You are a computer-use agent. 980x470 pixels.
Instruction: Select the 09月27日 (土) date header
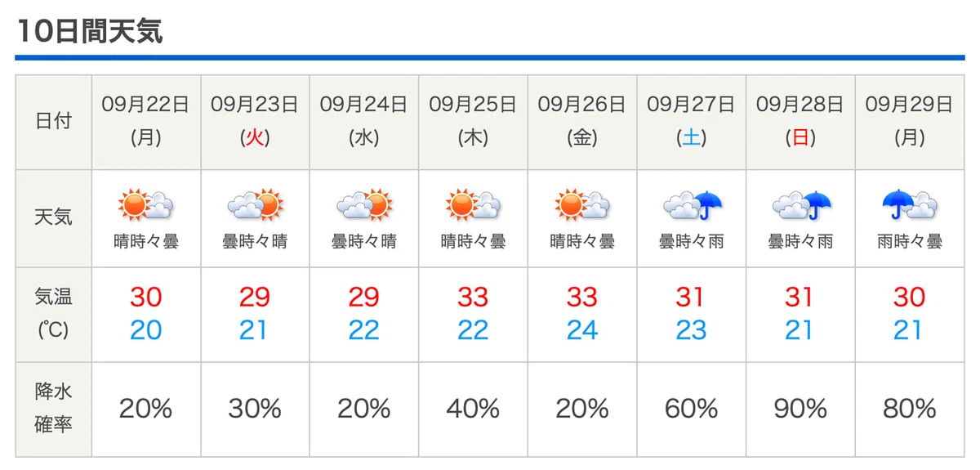pyautogui.click(x=692, y=122)
